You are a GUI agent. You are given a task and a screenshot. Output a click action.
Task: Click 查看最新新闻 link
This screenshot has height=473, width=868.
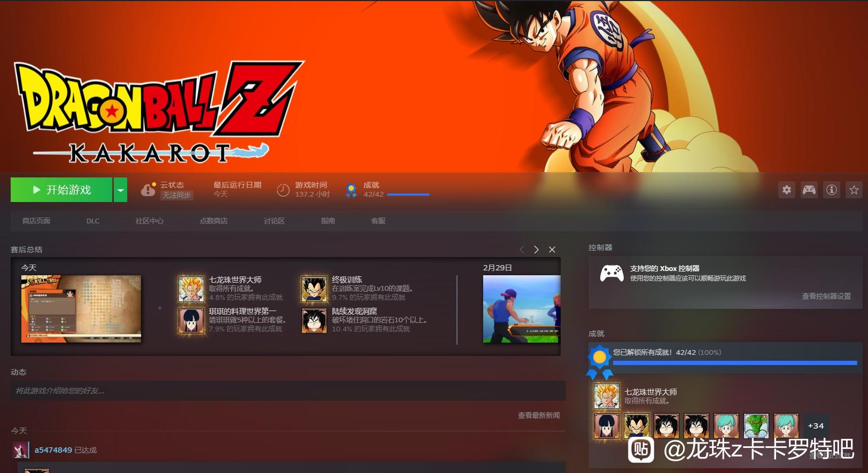[x=539, y=415]
